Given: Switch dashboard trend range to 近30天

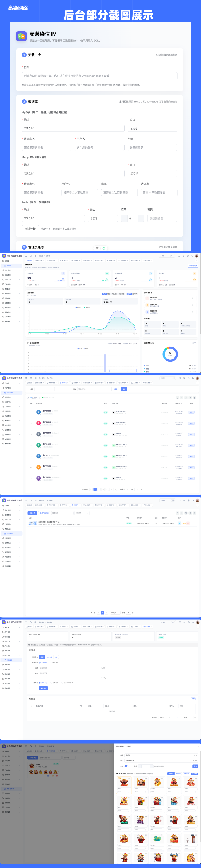Looking at the screenshot, I should point(135,294).
